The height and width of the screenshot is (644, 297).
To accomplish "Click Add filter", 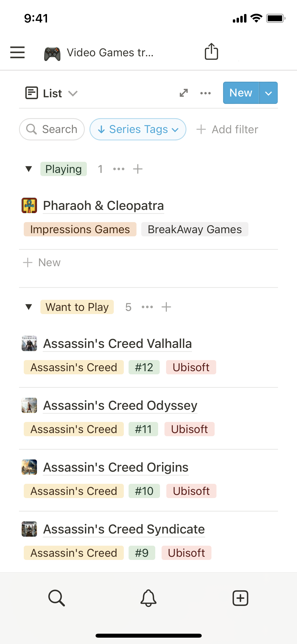I will pyautogui.click(x=227, y=130).
